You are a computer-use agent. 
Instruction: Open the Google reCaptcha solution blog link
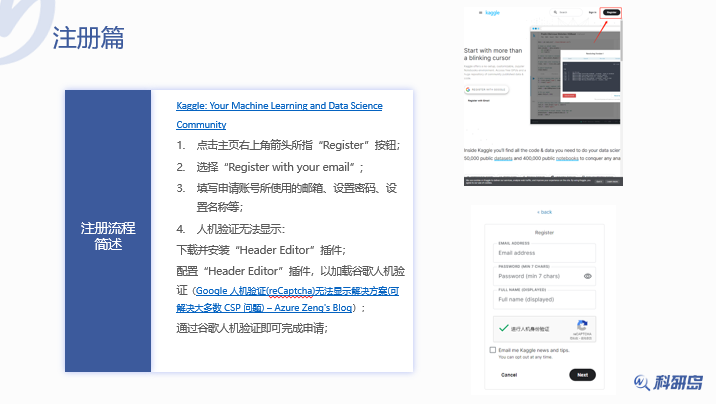(288, 299)
